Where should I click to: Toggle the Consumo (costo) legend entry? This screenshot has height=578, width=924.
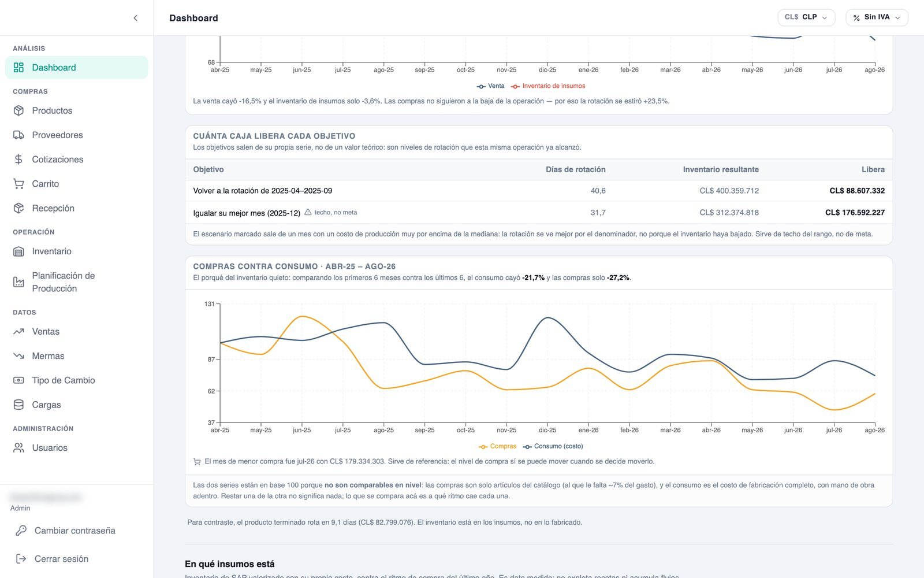pos(553,446)
